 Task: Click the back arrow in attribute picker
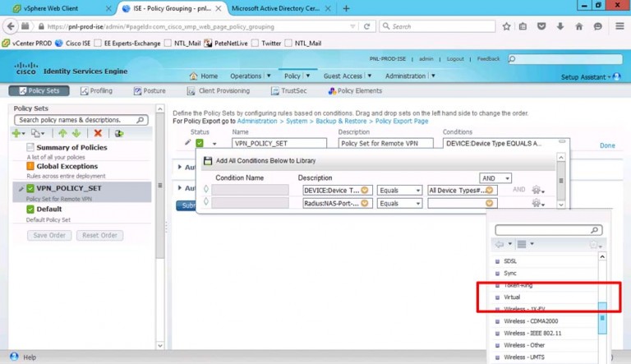point(500,244)
